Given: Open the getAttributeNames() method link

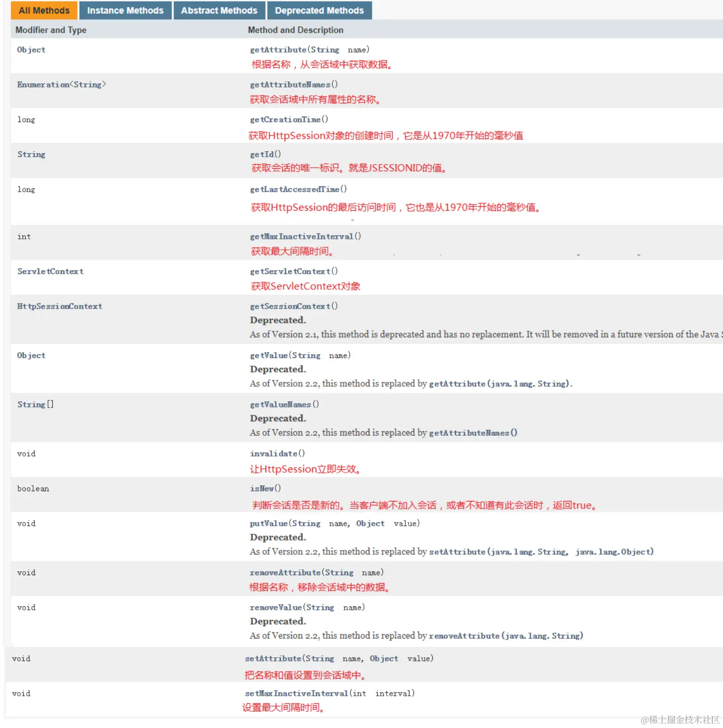Looking at the screenshot, I should click(x=290, y=85).
